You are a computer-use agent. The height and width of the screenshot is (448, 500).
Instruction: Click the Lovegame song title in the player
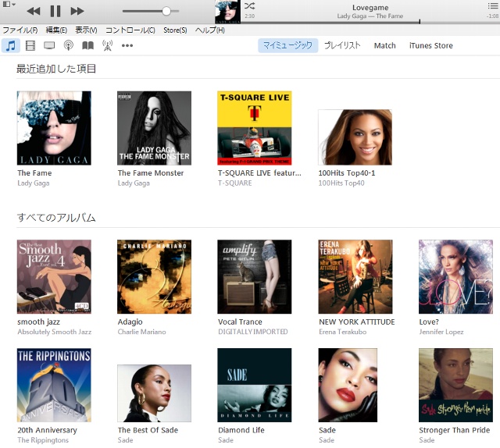click(370, 8)
